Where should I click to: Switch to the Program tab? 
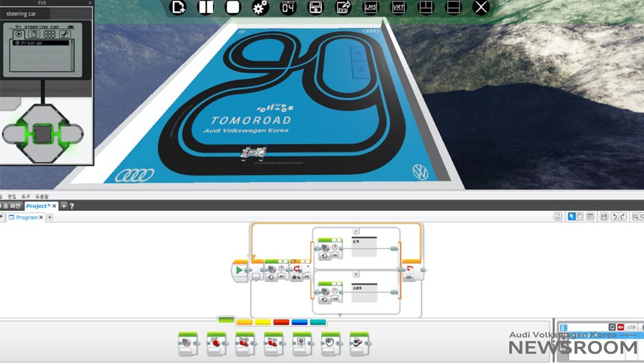click(27, 217)
